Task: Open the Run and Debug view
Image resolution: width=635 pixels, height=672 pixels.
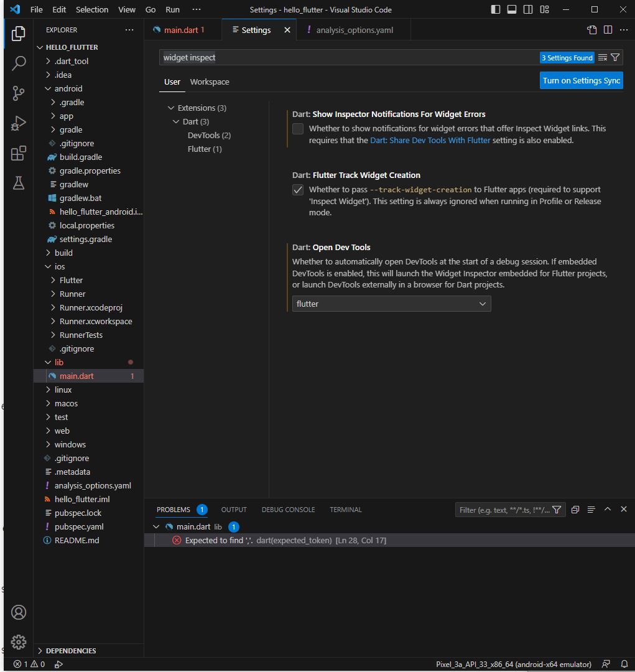Action: point(19,123)
